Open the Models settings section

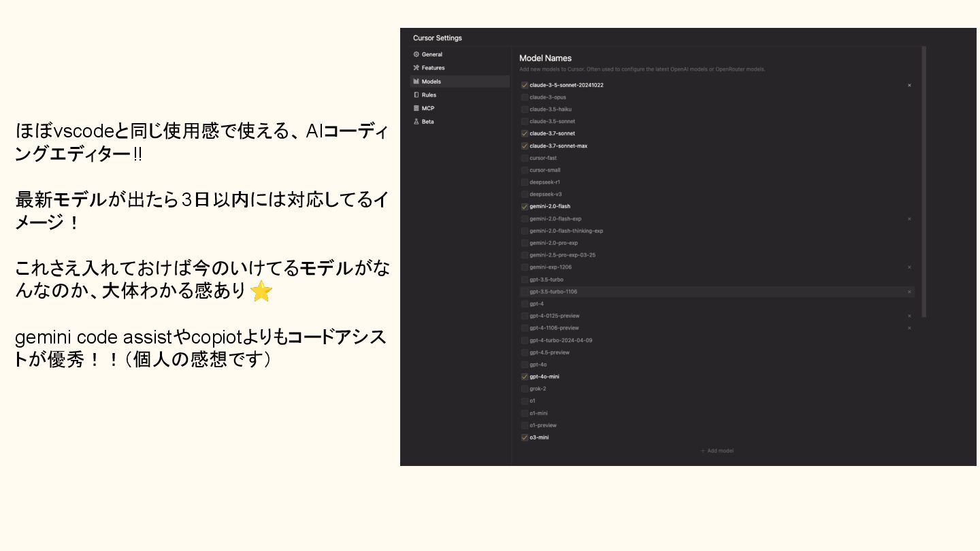coord(460,82)
